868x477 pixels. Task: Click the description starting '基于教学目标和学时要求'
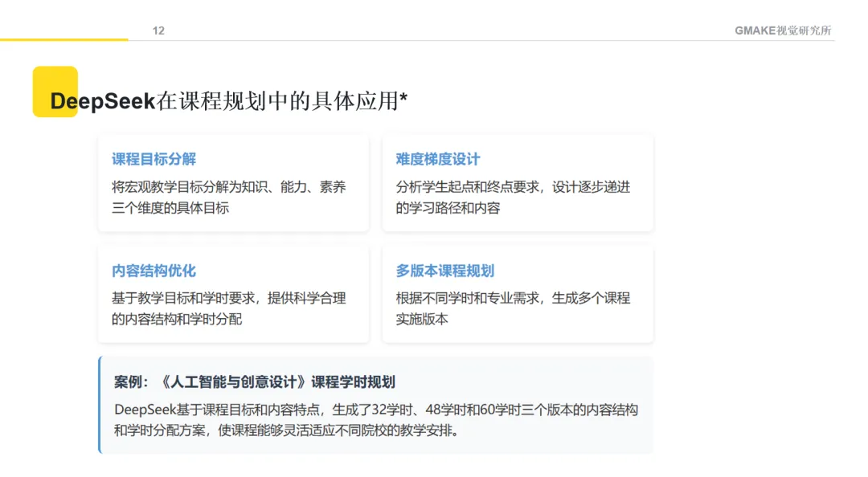click(x=228, y=309)
